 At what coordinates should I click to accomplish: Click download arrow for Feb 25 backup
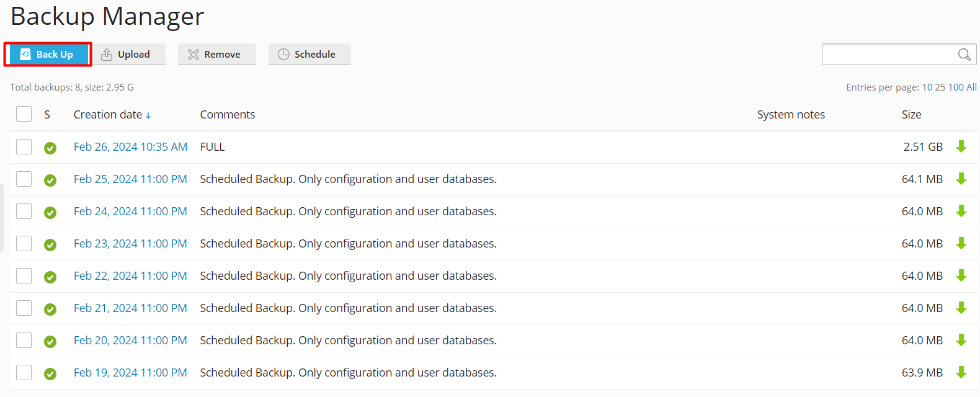tap(961, 179)
